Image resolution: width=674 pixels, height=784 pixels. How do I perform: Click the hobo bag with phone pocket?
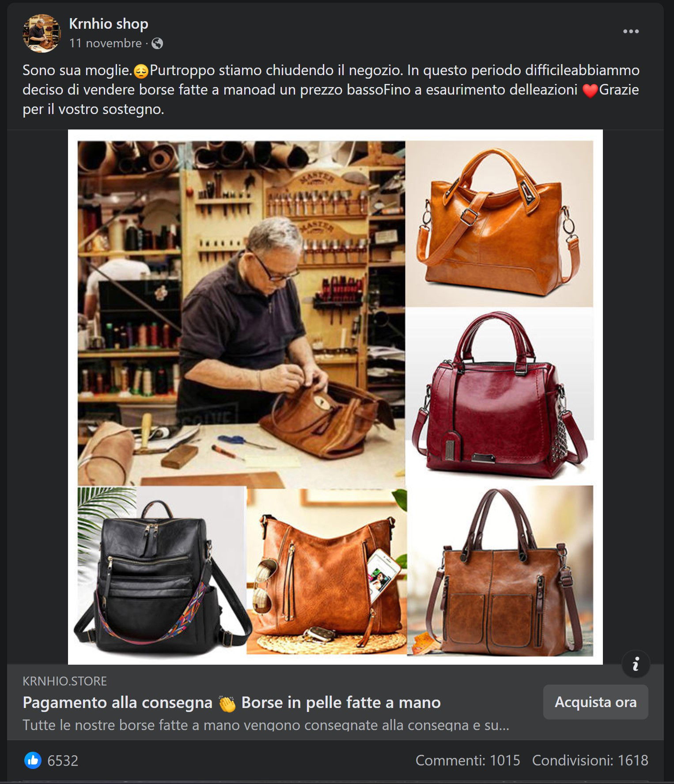coord(326,571)
